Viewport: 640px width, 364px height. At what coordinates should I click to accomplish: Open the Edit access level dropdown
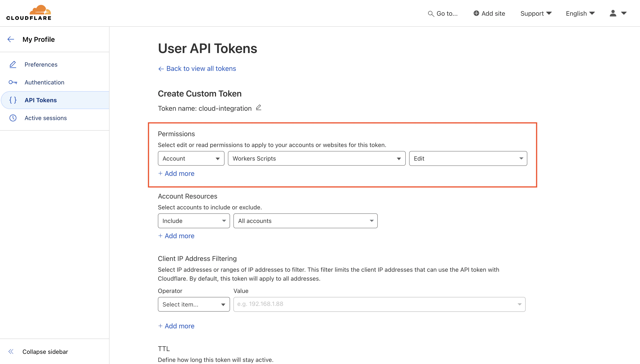point(468,158)
